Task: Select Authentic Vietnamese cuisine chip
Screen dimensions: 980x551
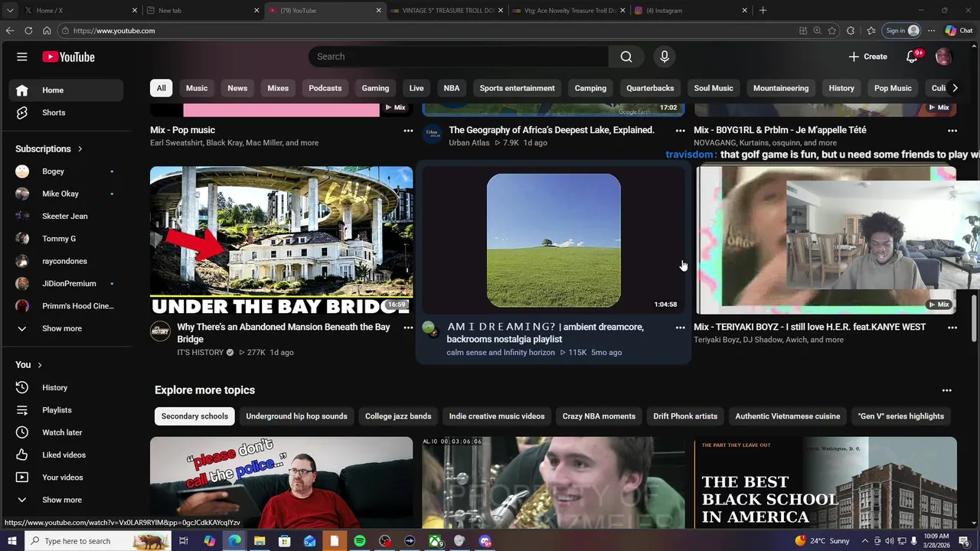Action: 788,416
